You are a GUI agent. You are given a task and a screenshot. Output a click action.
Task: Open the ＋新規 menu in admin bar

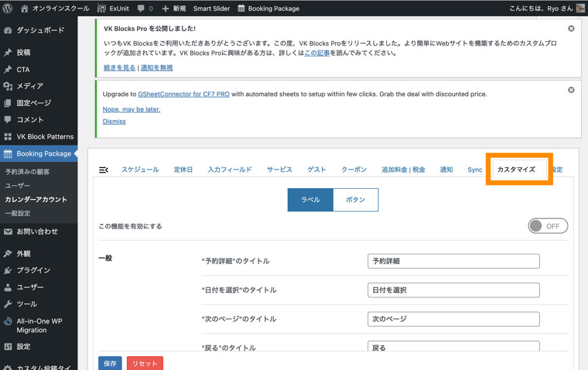[x=174, y=9]
